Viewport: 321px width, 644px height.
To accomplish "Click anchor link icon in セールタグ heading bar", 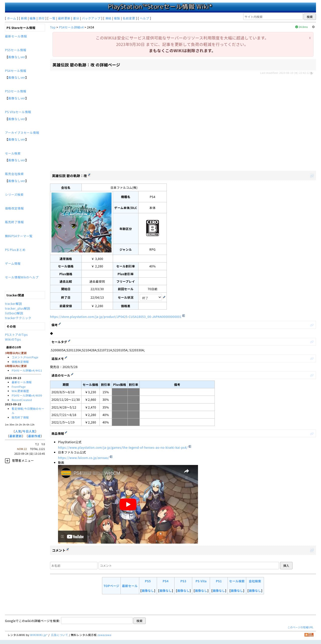I will 312,342.
